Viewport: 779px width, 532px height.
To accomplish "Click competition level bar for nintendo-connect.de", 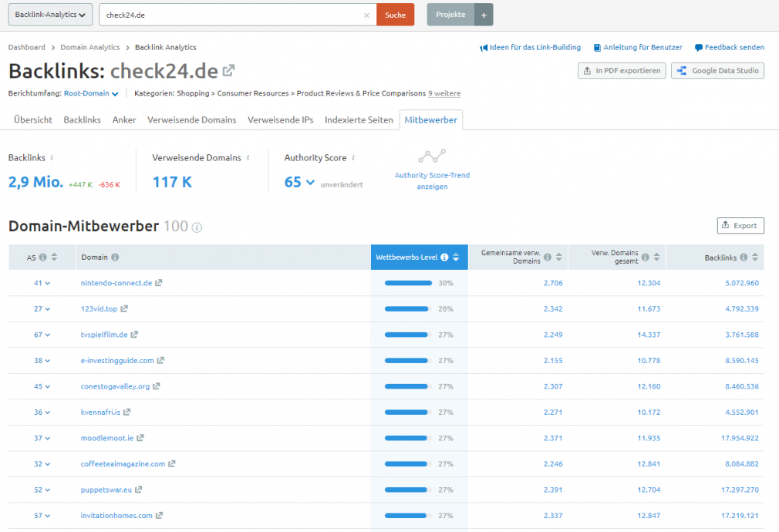I will [408, 283].
